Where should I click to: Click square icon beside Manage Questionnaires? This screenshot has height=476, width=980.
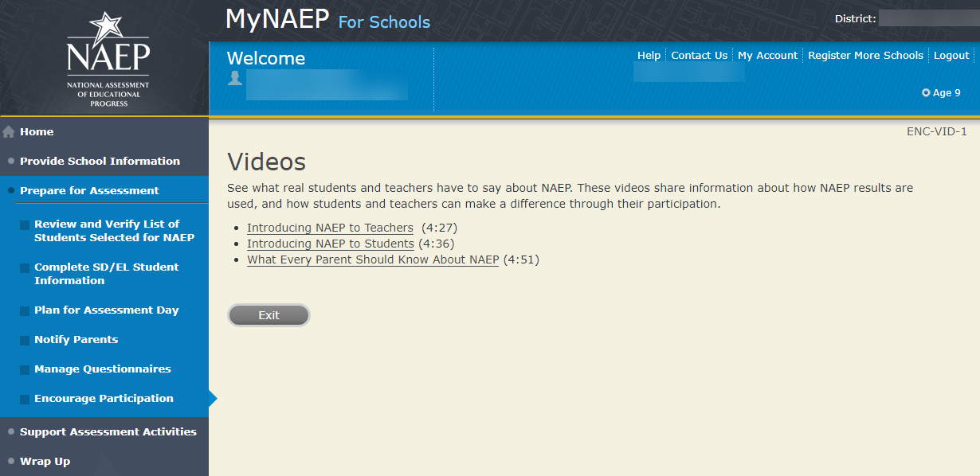click(x=25, y=370)
